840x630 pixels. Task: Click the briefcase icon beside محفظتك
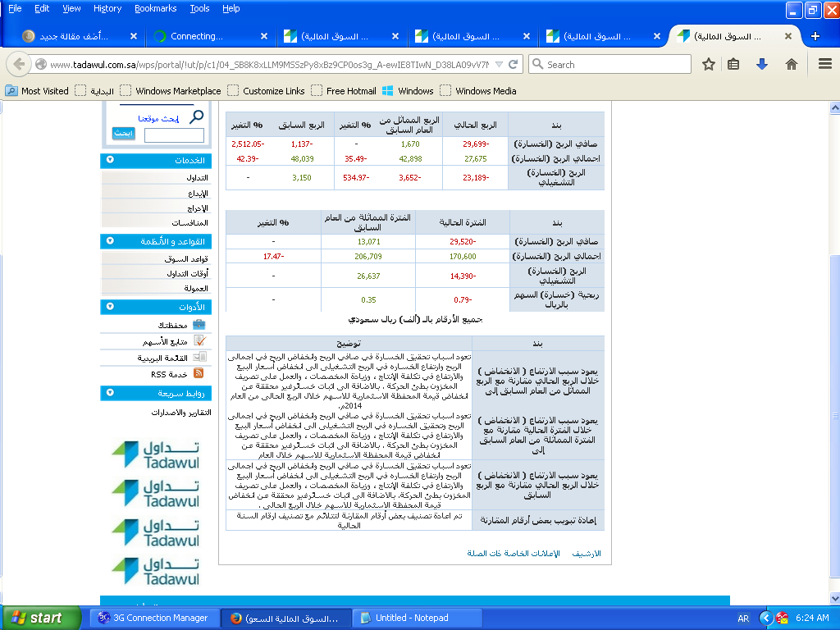tap(199, 324)
